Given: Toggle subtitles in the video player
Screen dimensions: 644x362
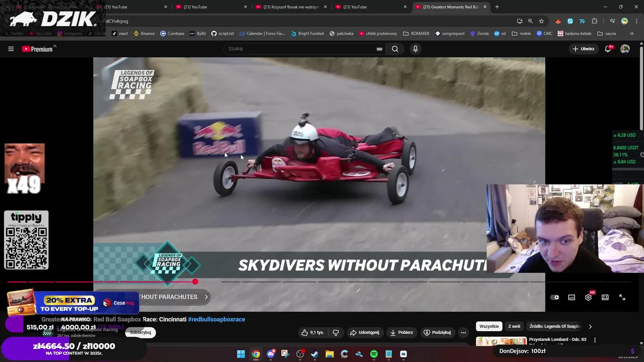Looking at the screenshot, I should pos(572,297).
